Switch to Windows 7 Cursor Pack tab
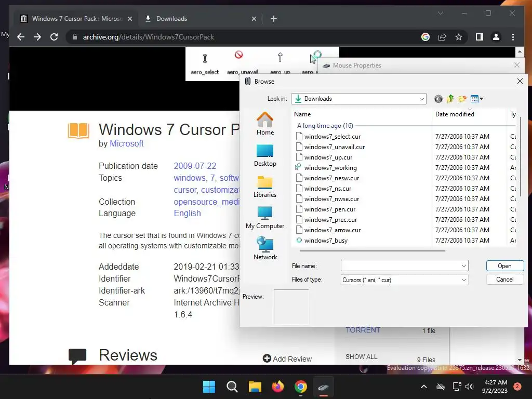The height and width of the screenshot is (399, 532). click(77, 19)
